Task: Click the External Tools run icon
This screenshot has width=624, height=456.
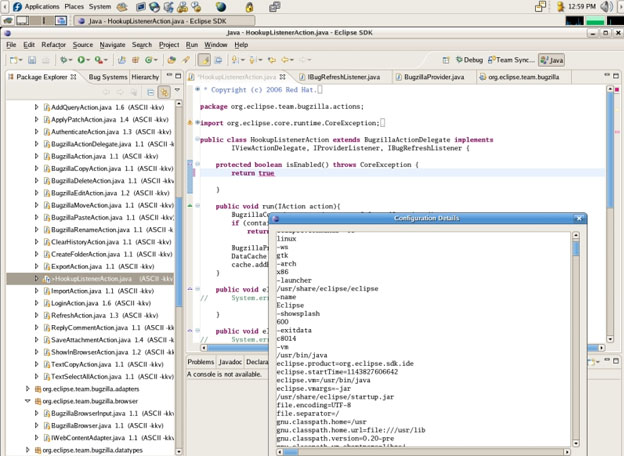Action: 98,60
